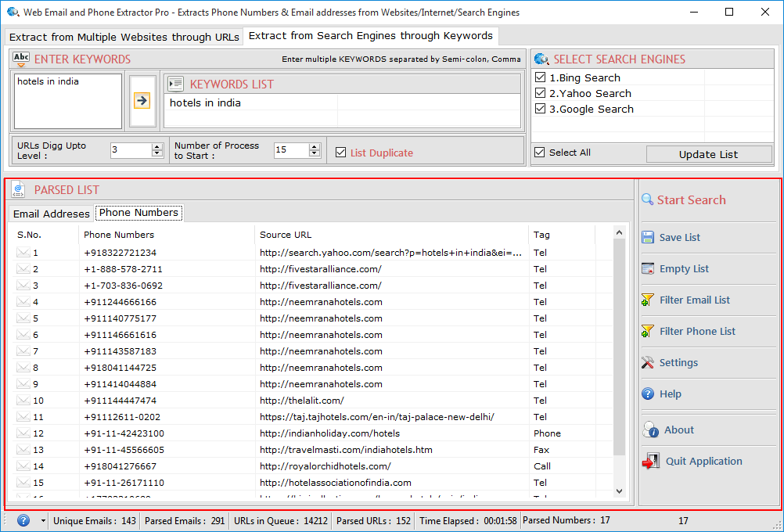The height and width of the screenshot is (532, 784).
Task: Uncheck the Yahoo Search checkbox
Action: coord(540,93)
